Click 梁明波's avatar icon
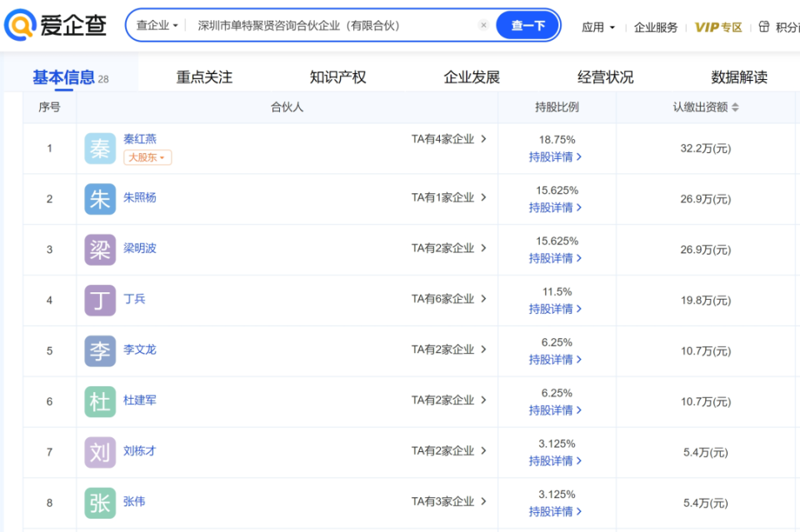The width and height of the screenshot is (800, 532). pos(99,249)
